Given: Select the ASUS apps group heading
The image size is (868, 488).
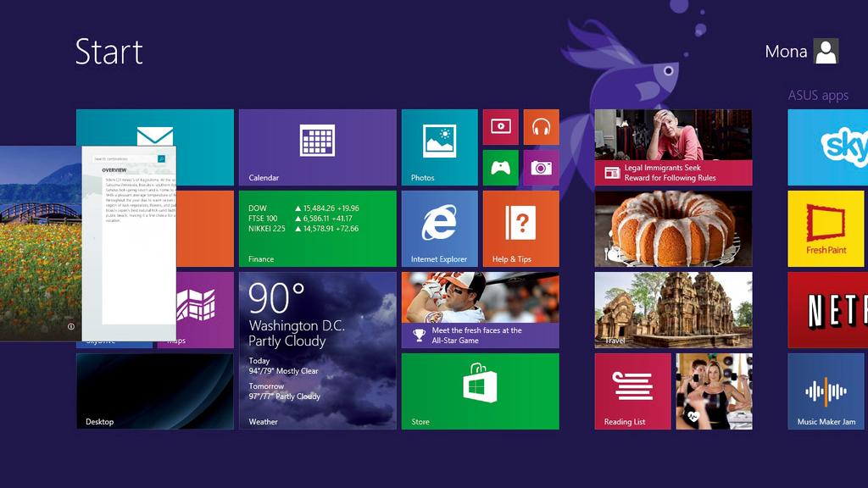Looking at the screenshot, I should (x=818, y=95).
